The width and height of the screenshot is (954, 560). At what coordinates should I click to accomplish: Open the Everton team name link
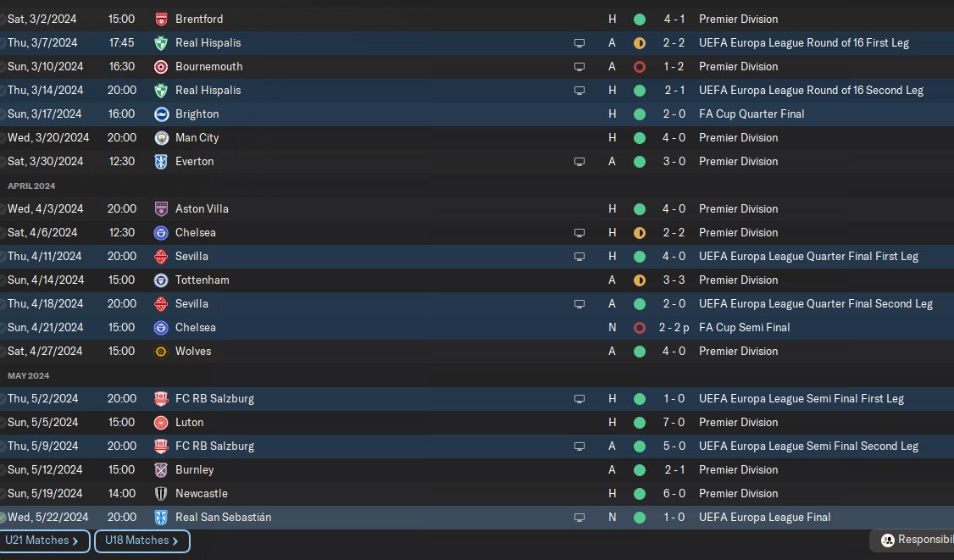(x=194, y=161)
